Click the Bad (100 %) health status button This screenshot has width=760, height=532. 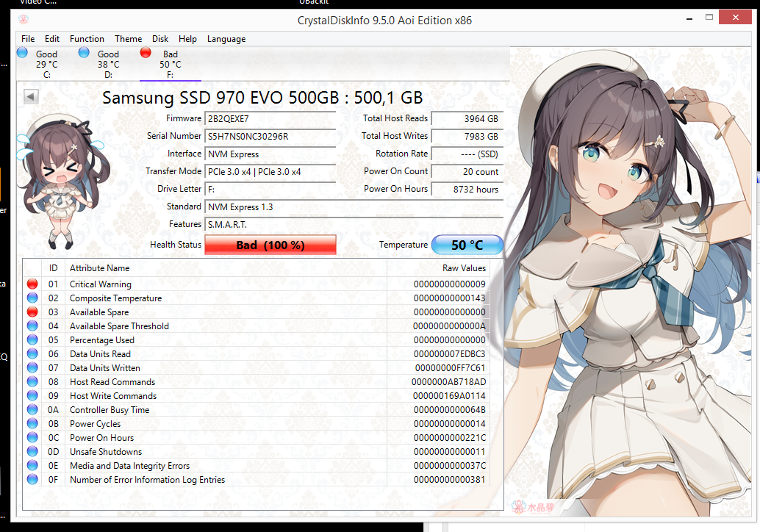270,245
